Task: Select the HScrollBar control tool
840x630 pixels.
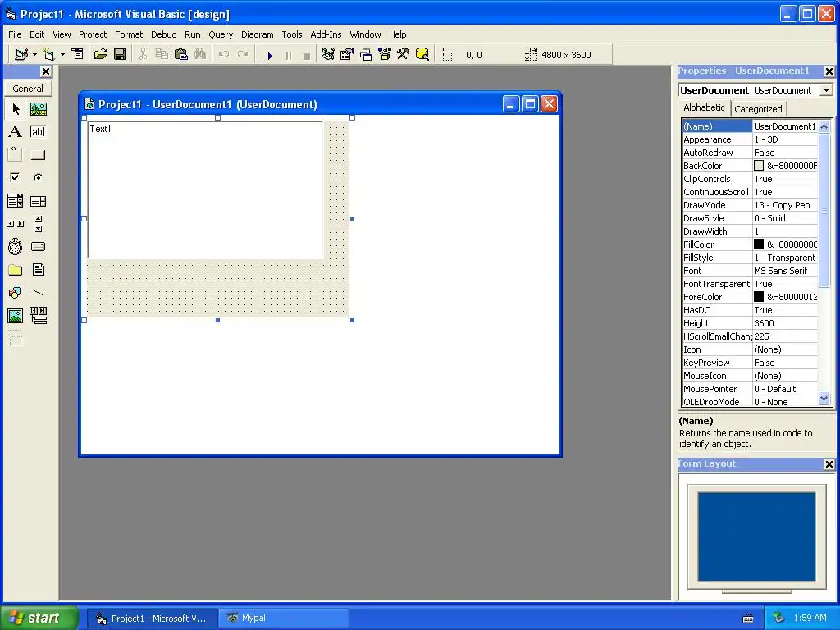Action: point(16,224)
